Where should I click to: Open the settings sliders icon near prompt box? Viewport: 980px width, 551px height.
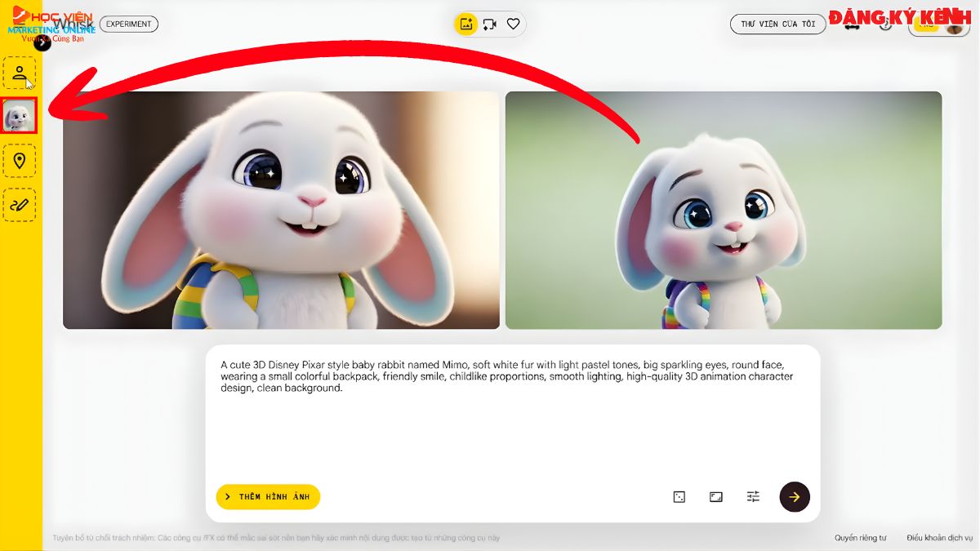click(x=752, y=495)
